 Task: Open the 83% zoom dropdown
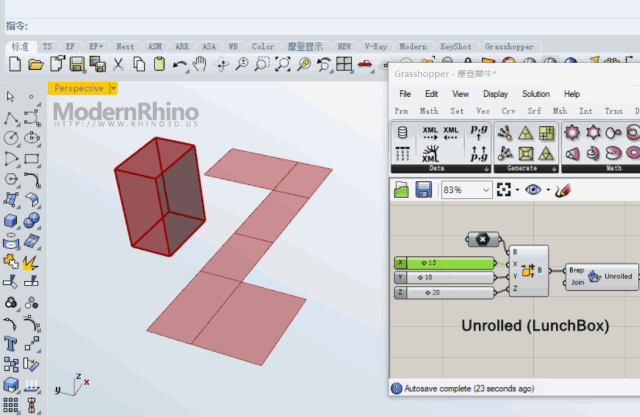[466, 190]
